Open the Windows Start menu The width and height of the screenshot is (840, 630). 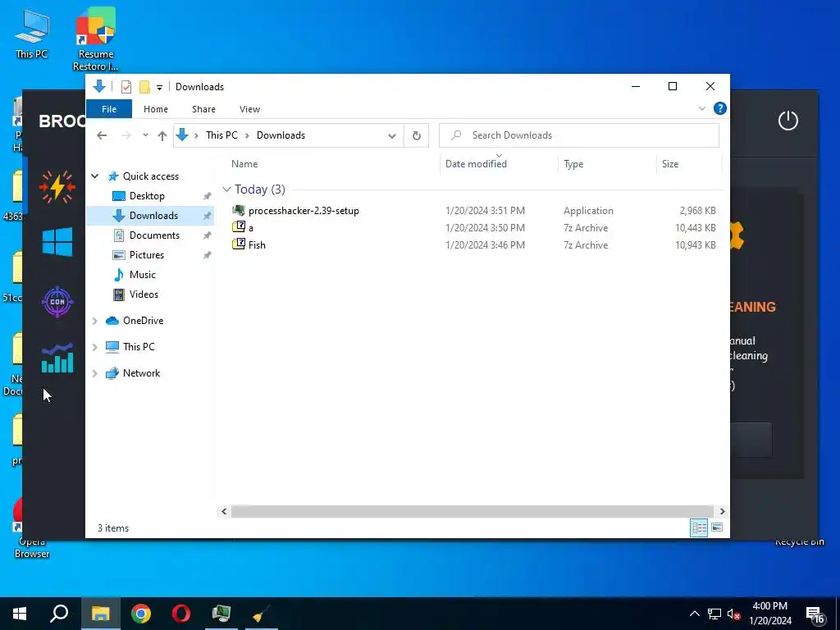click(x=20, y=614)
